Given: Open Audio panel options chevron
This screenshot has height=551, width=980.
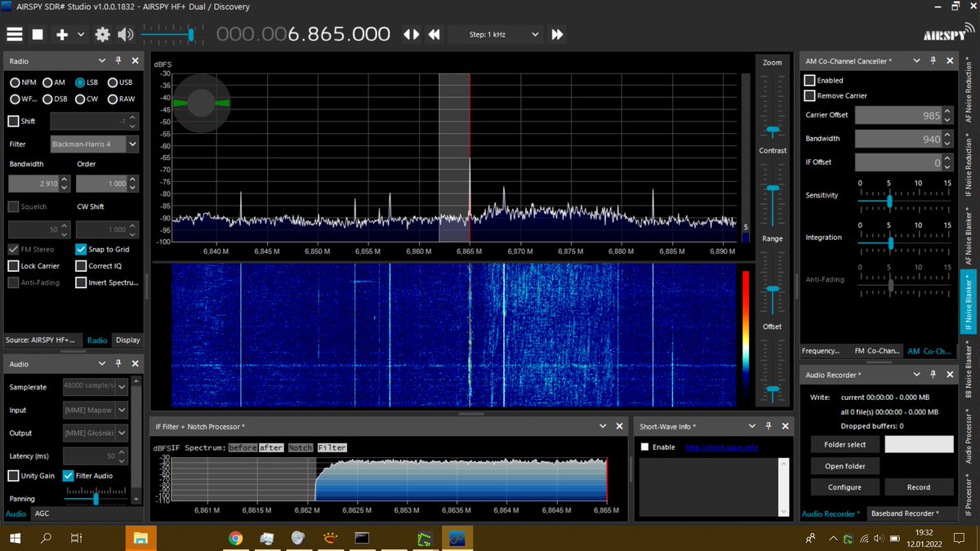Looking at the screenshot, I should (102, 363).
